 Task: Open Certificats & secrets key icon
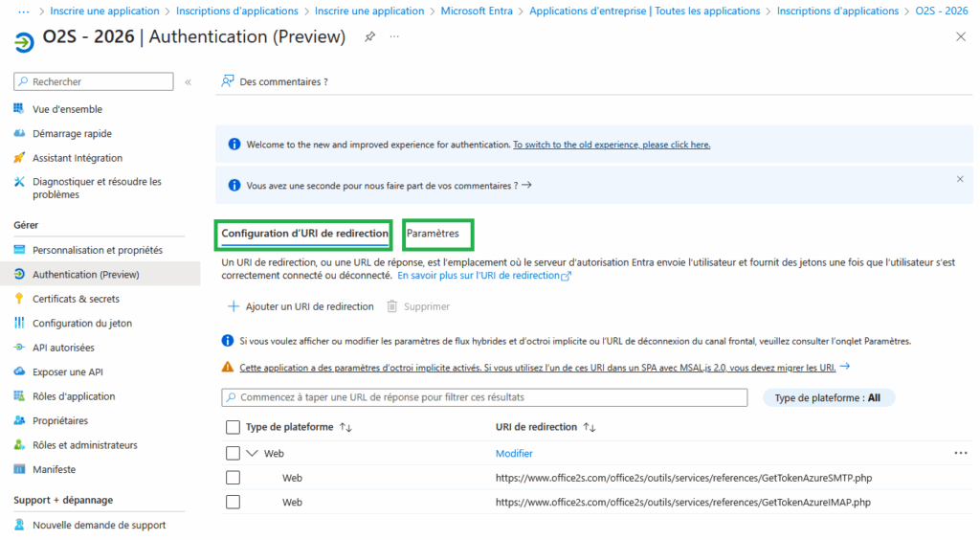[x=19, y=299]
